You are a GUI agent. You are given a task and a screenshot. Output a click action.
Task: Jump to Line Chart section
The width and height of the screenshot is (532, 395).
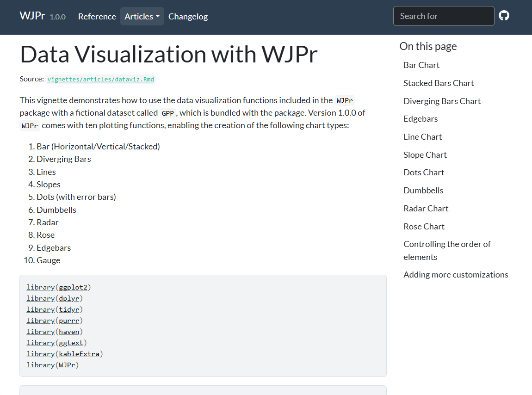[x=422, y=137]
